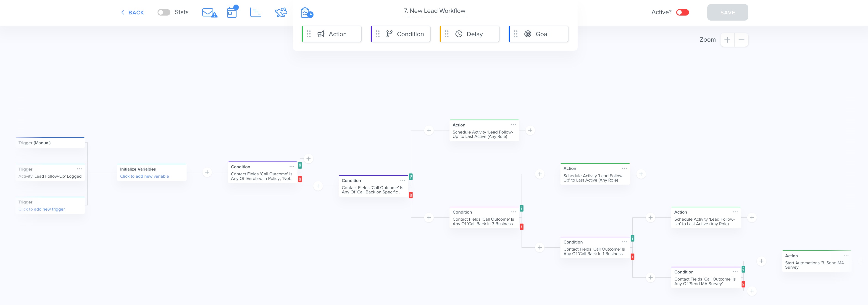Toggle the Active? workflow switch

tap(682, 13)
